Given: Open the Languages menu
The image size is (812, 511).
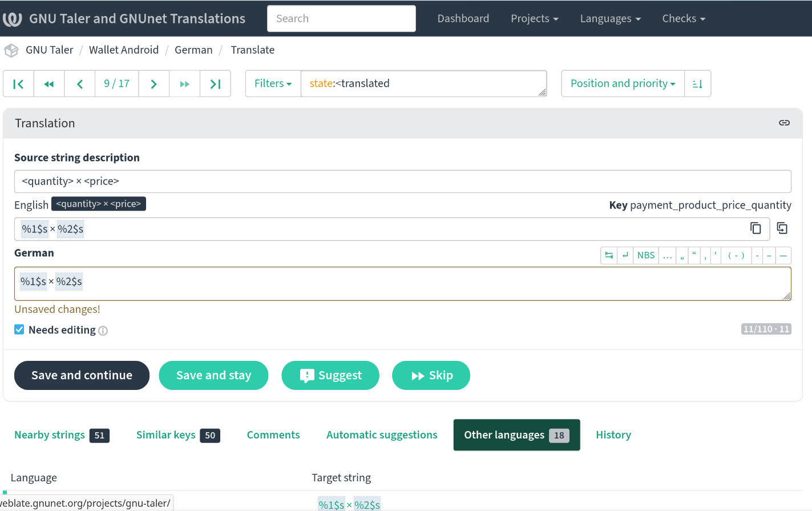Looking at the screenshot, I should click(x=610, y=18).
